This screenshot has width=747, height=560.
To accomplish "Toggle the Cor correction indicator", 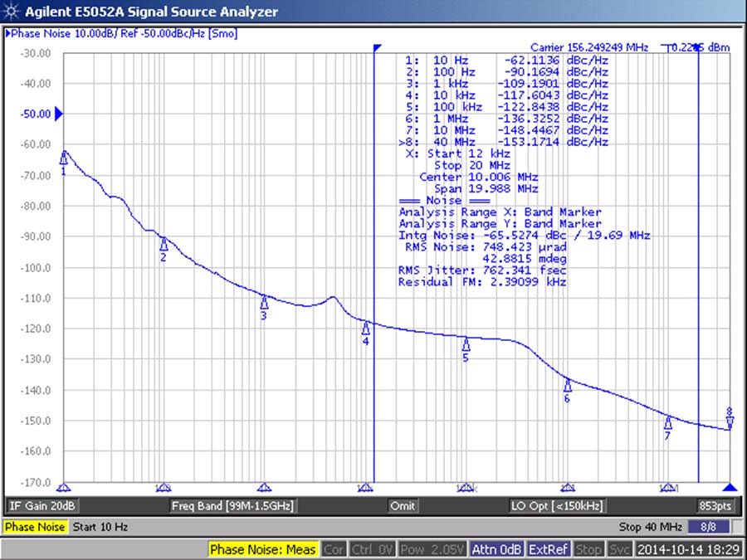I will click(x=334, y=549).
